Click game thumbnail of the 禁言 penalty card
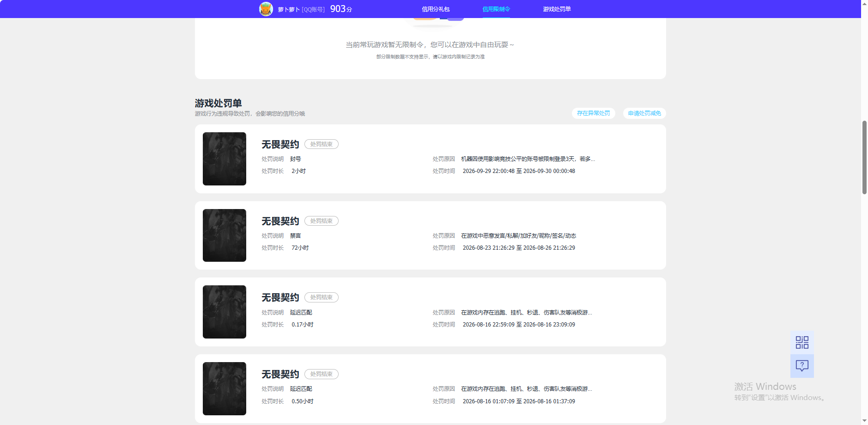Screen dimensions: 868x425 pyautogui.click(x=225, y=235)
